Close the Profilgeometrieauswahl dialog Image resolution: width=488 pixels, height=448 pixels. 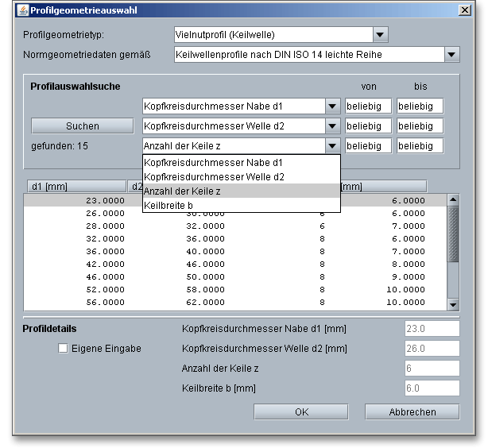coord(464,10)
